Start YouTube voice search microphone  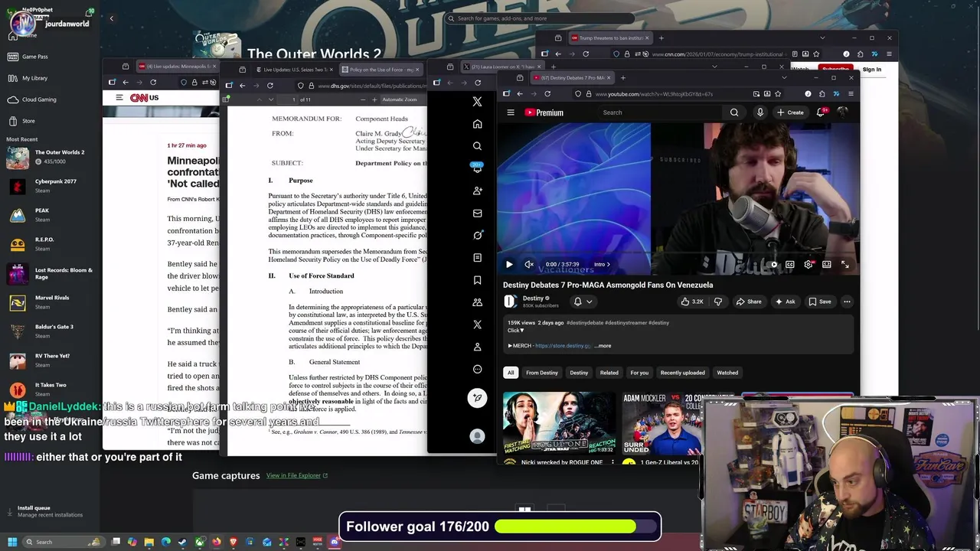(x=759, y=112)
